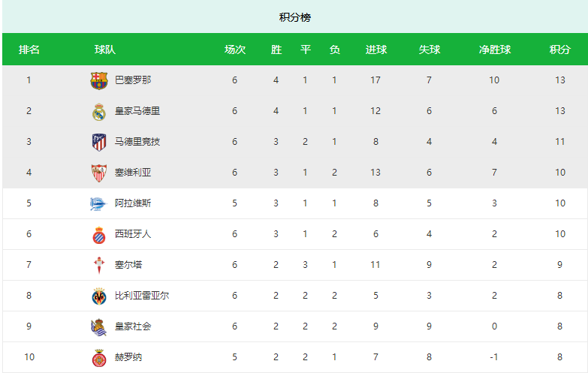The image size is (588, 373).
Task: Click the 场次 column header
Action: coord(235,50)
